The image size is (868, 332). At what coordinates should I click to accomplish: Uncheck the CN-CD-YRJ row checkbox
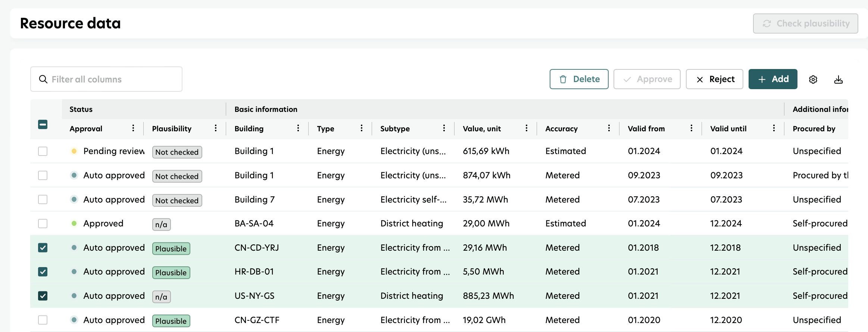(x=43, y=248)
